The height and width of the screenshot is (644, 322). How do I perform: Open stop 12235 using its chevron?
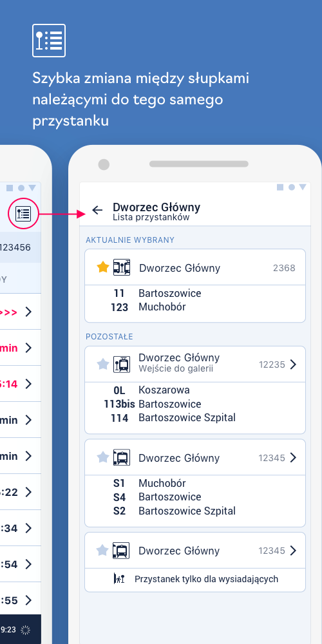click(293, 365)
